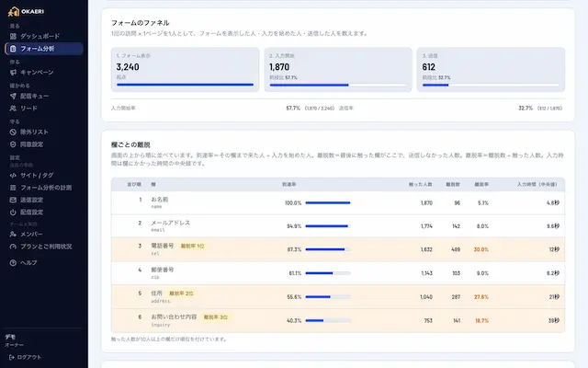Click the progress bar in the フォーム表示 card
This screenshot has height=368, width=588.
tap(185, 85)
